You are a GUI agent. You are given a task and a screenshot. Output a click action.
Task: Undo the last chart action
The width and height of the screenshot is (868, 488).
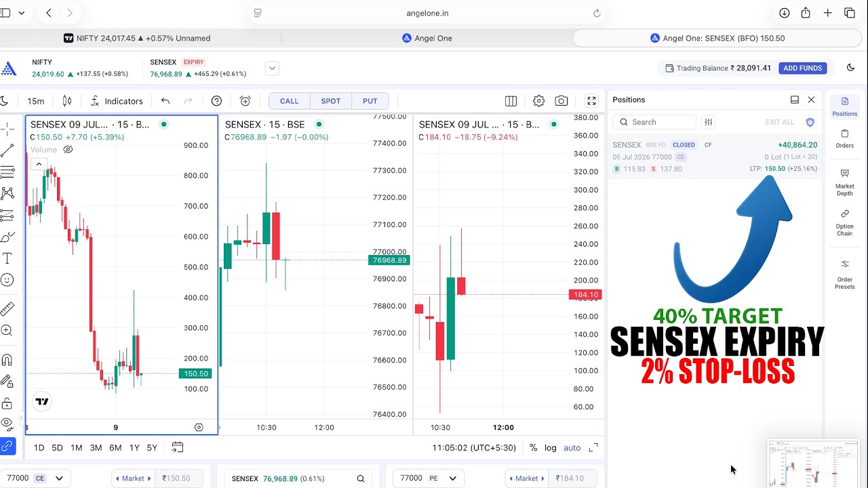165,101
